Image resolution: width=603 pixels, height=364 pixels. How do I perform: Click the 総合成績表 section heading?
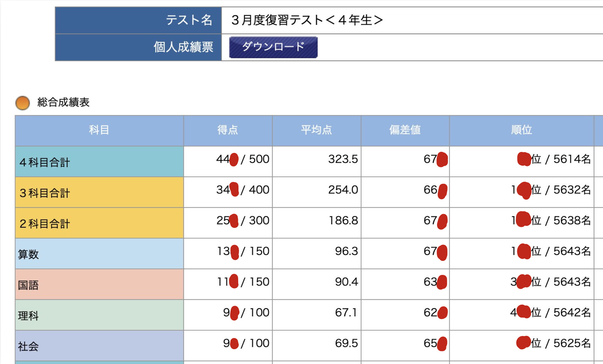63,102
